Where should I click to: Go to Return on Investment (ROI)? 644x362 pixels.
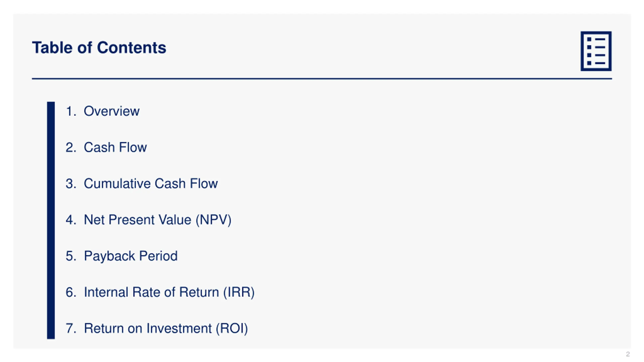(166, 329)
